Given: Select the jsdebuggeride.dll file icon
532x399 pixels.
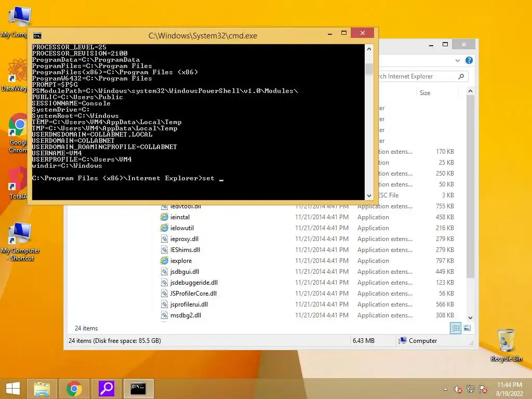Looking at the screenshot, I should click(x=164, y=282).
